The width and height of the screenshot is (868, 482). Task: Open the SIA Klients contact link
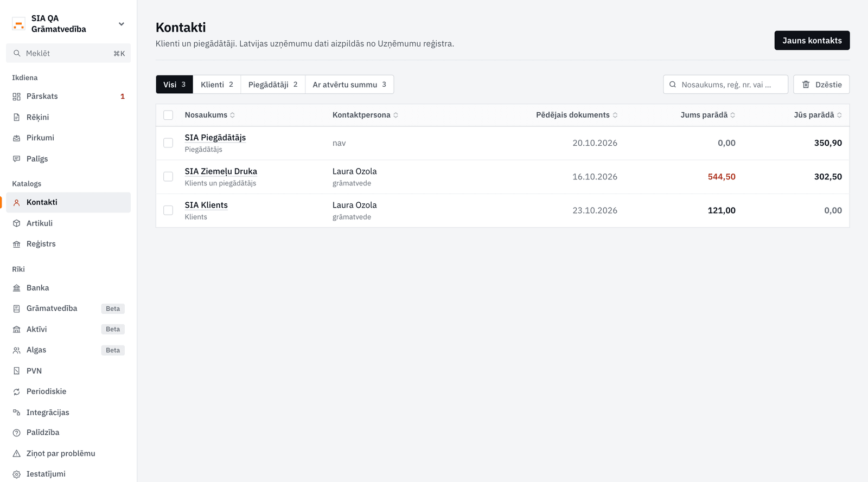point(206,205)
